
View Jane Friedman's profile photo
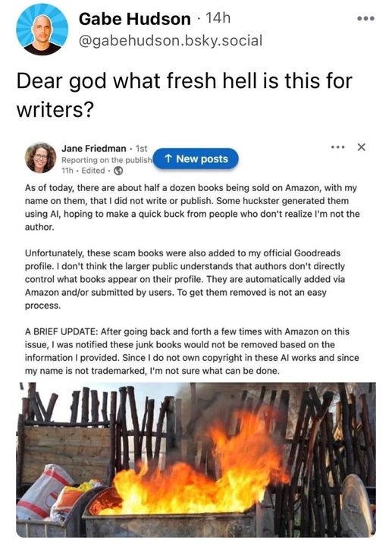point(40,158)
